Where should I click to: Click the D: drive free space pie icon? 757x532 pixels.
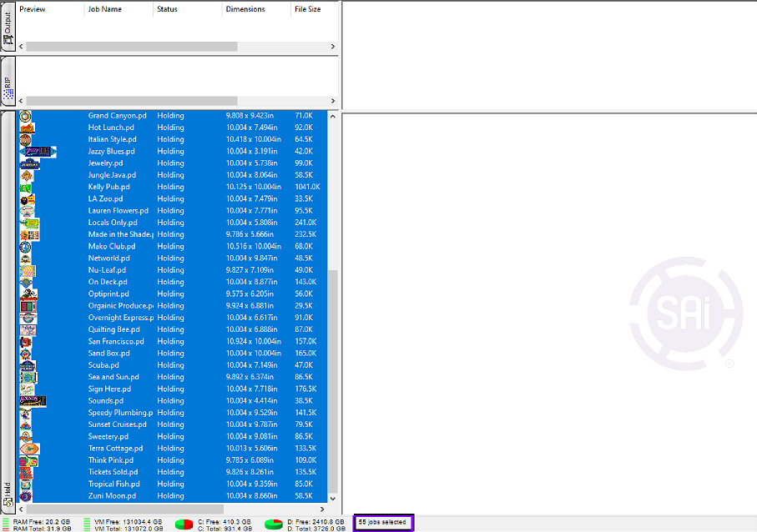pos(274,524)
